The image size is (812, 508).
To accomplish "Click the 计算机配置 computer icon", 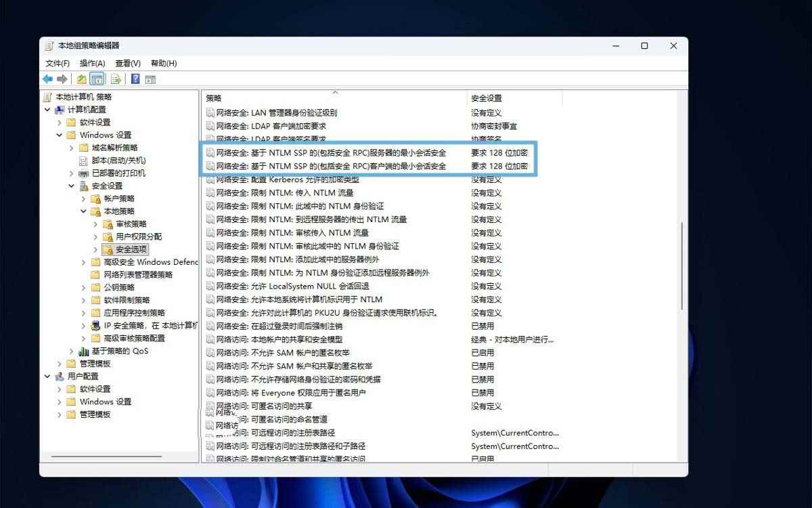I will click(60, 110).
